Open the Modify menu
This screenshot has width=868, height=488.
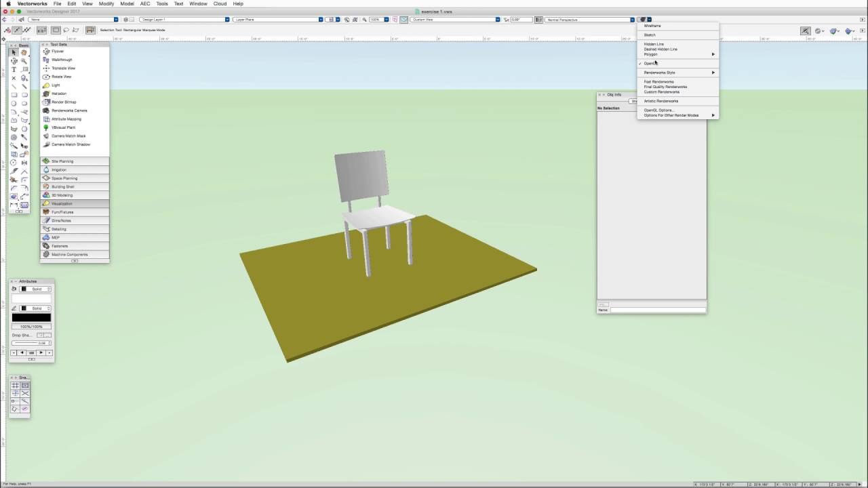point(106,3)
